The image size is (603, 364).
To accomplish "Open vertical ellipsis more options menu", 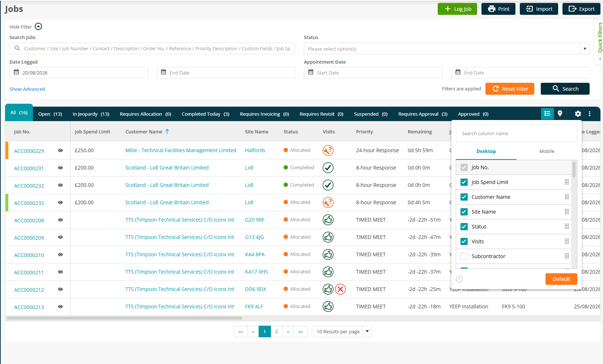I will click(590, 114).
